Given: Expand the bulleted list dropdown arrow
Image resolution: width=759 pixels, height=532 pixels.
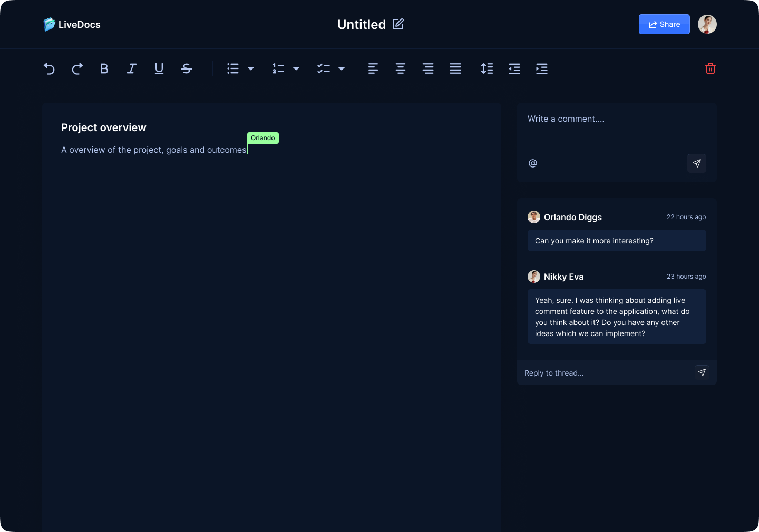Looking at the screenshot, I should point(251,68).
